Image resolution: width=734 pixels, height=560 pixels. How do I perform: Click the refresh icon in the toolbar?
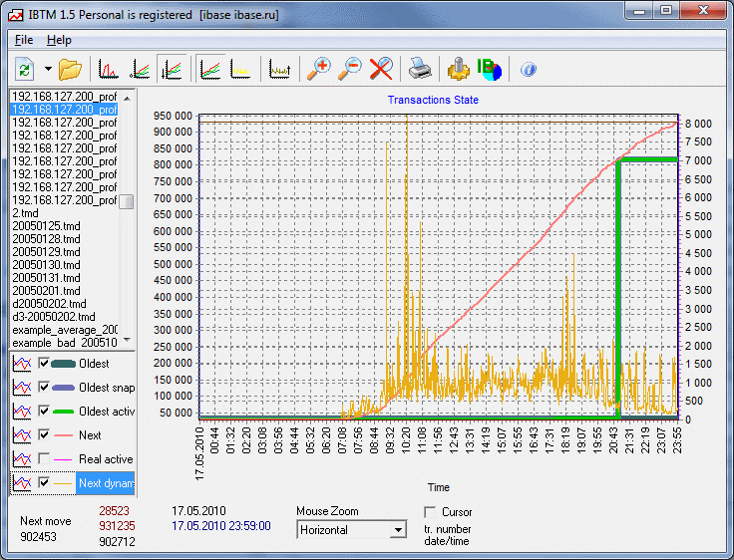24,69
